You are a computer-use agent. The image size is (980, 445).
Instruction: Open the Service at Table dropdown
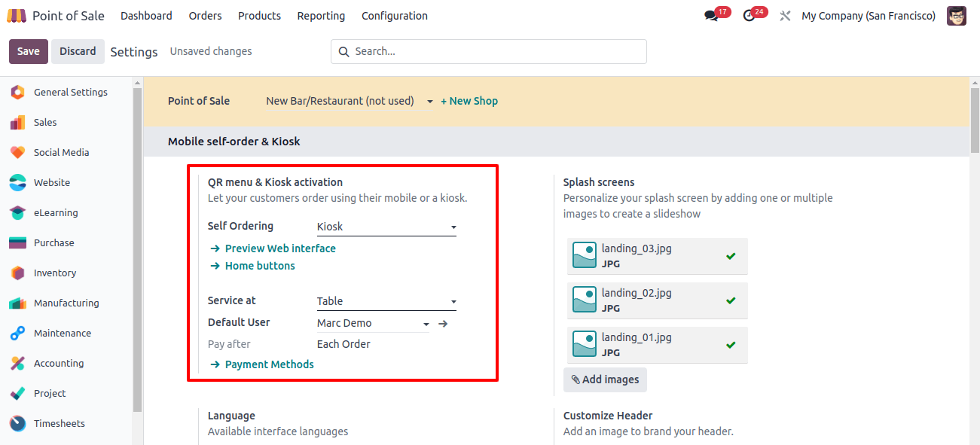pyautogui.click(x=386, y=301)
